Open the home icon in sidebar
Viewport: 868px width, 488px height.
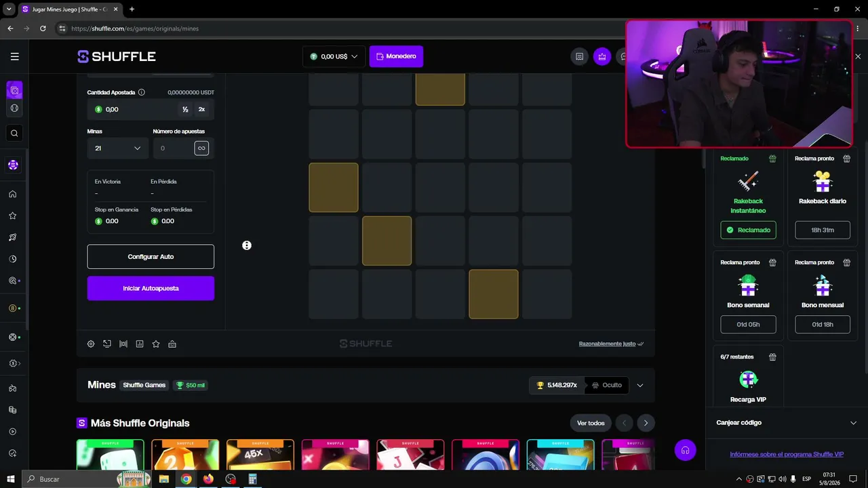(13, 195)
